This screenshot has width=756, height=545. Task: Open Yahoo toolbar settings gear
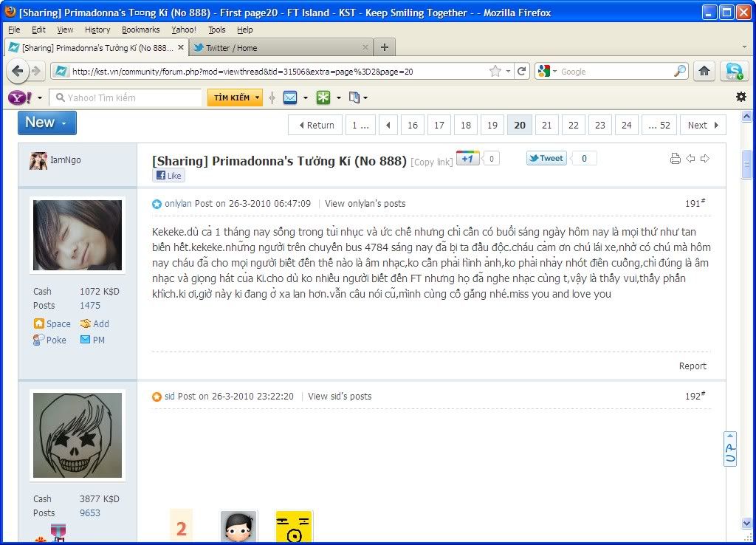[741, 97]
